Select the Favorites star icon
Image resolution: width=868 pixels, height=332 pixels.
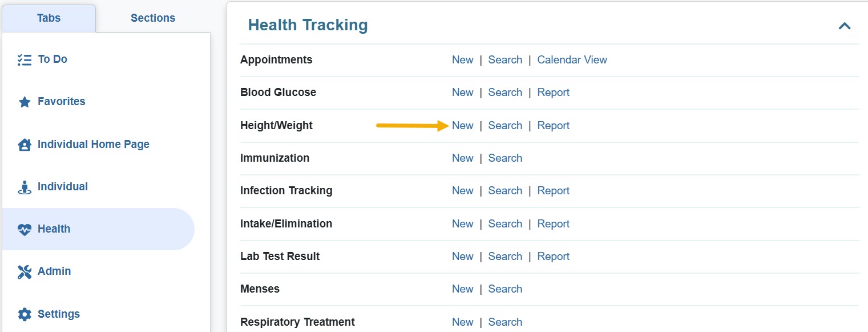coord(24,101)
